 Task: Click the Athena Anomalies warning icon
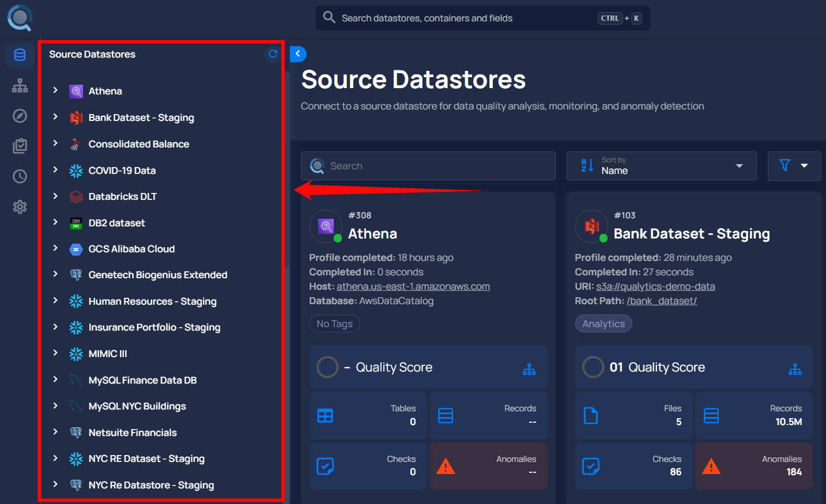tap(446, 466)
